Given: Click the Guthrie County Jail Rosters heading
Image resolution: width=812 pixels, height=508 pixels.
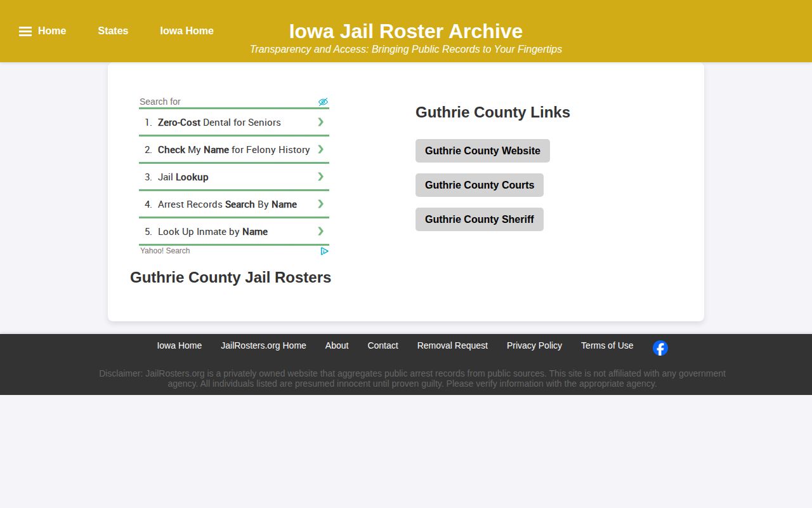Looking at the screenshot, I should coord(230,277).
